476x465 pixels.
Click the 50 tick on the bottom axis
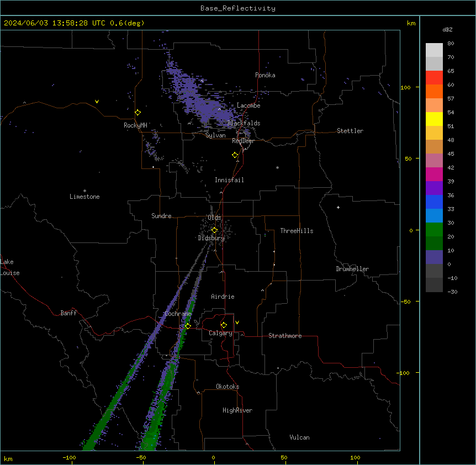tap(284, 457)
